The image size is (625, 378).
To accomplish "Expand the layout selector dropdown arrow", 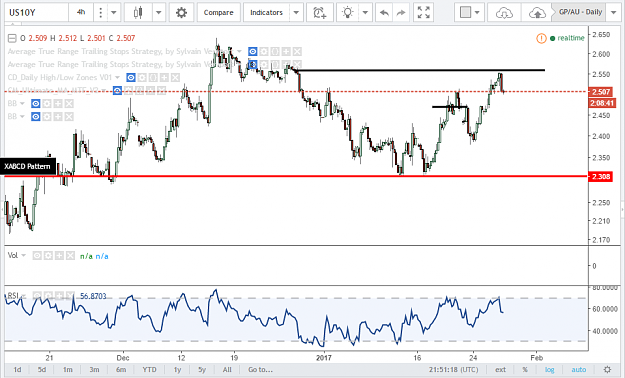I will pyautogui.click(x=477, y=13).
